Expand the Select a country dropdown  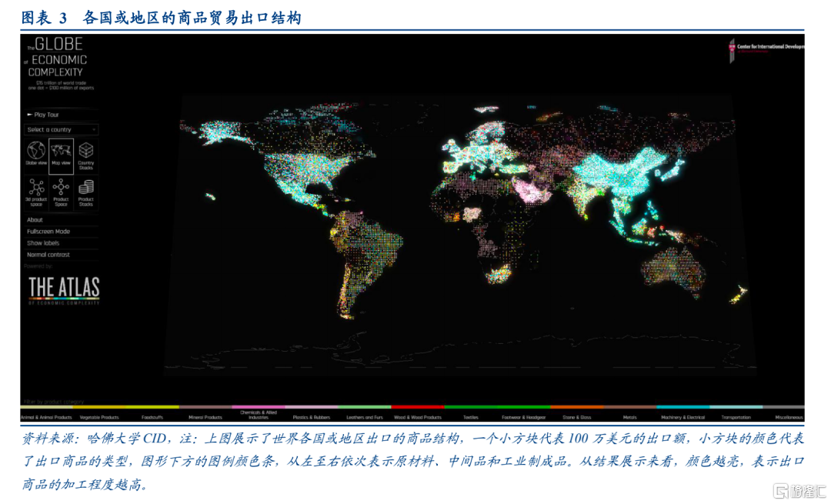pyautogui.click(x=61, y=130)
